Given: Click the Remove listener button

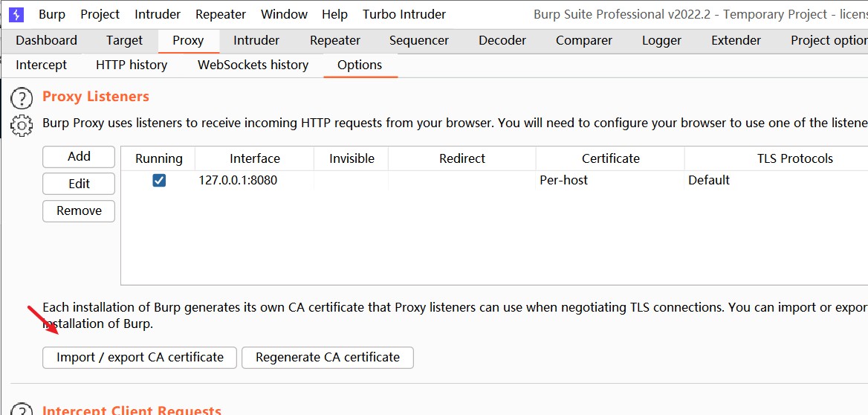Looking at the screenshot, I should pyautogui.click(x=79, y=211).
